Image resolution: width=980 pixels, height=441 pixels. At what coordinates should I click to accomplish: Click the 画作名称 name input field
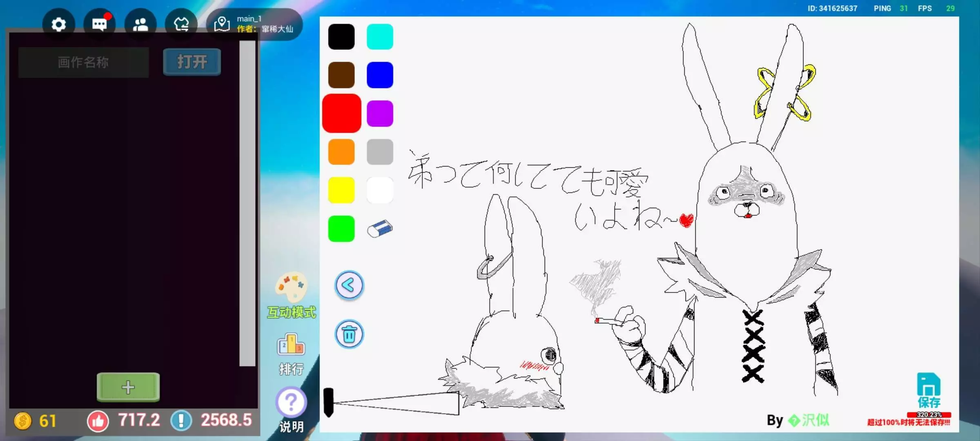point(83,62)
